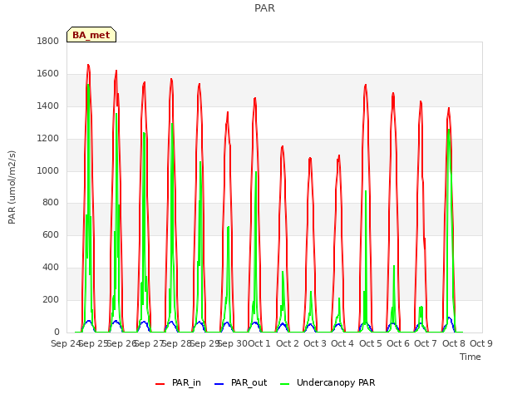
Task: Click the Sep 24 x-axis tick label
Action: (65, 343)
